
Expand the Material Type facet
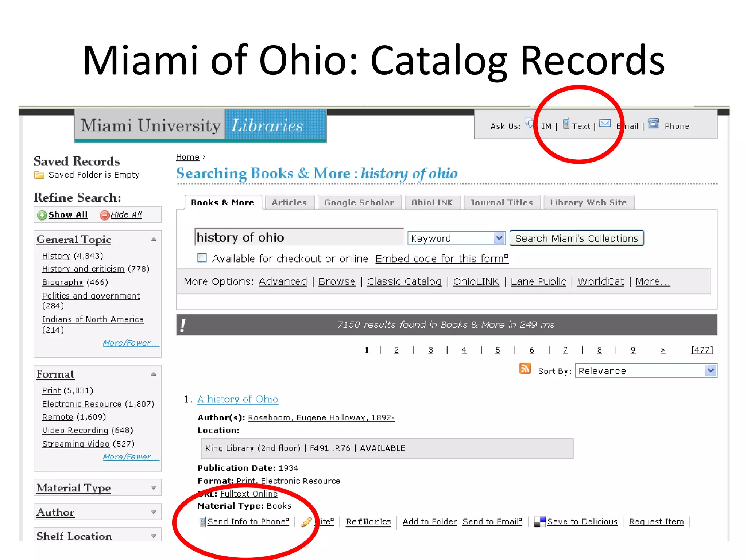pyautogui.click(x=154, y=488)
